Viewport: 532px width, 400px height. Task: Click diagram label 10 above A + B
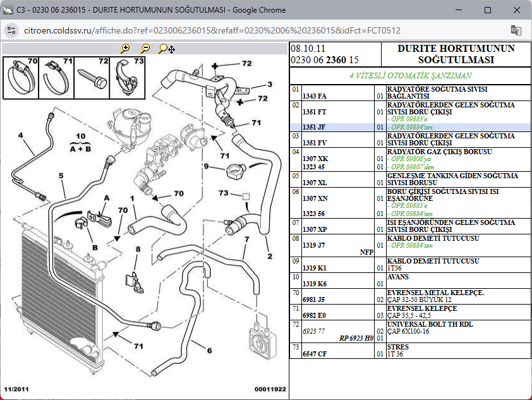point(80,136)
